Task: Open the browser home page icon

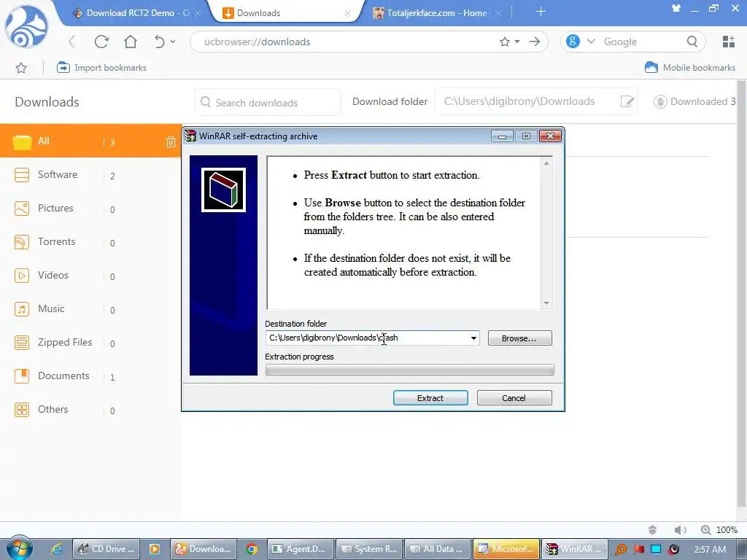Action: click(x=130, y=42)
